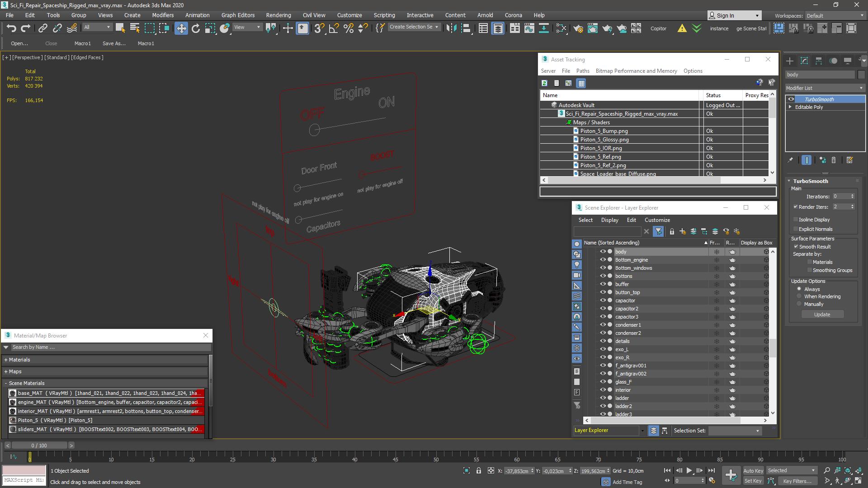Click the Search by Name field in Material Browser

point(111,347)
